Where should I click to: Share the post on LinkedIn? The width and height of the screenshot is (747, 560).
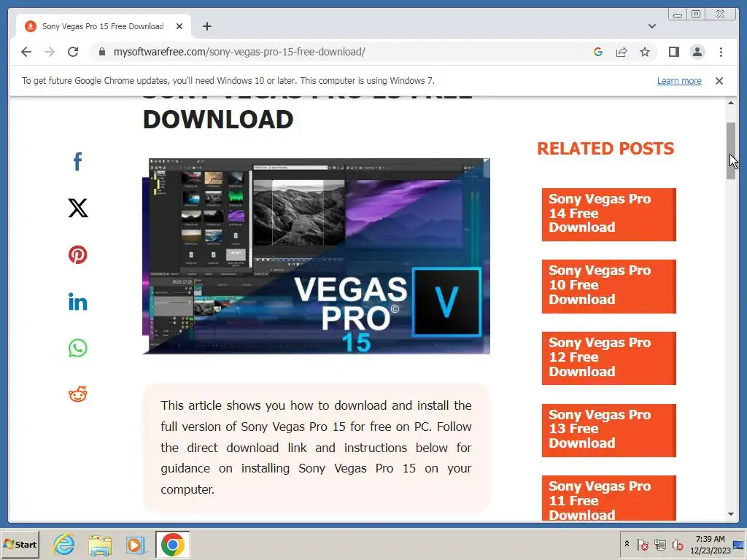click(77, 301)
